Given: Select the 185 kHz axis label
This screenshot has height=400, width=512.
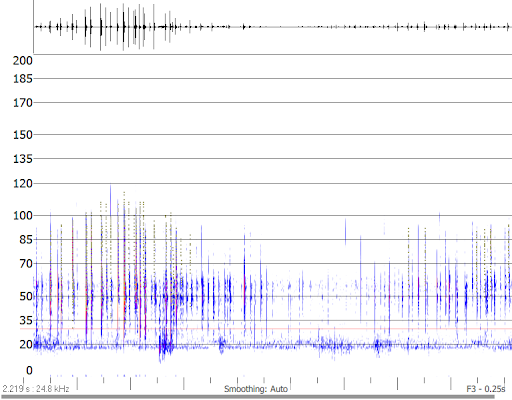Looking at the screenshot, I should [x=23, y=79].
